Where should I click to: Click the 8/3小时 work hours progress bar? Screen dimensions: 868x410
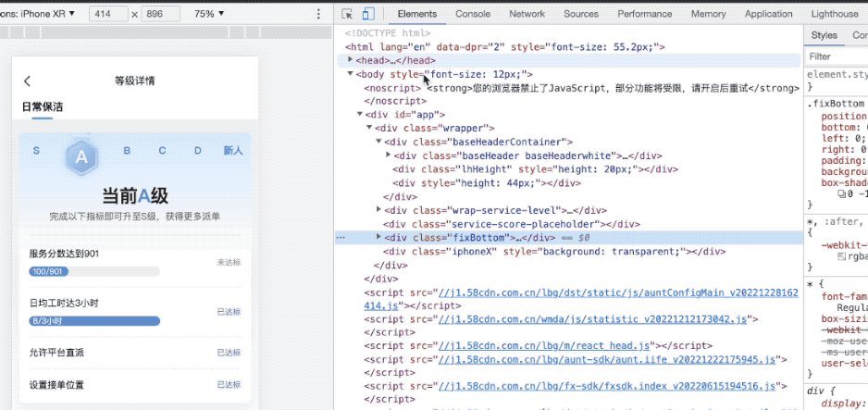[x=94, y=321]
